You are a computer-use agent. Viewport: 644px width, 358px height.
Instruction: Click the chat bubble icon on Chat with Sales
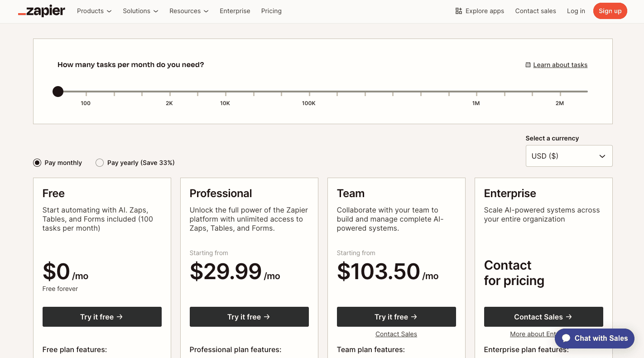click(x=567, y=338)
